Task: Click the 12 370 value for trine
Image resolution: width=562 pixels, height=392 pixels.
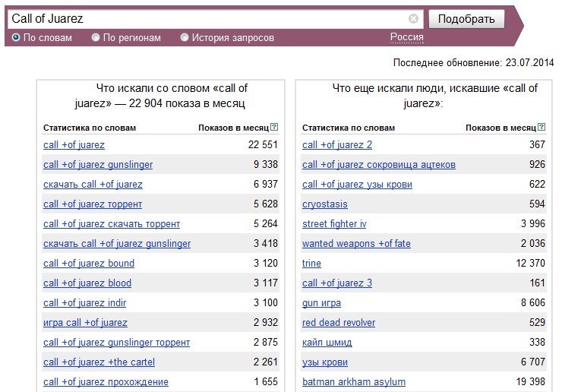Action: click(530, 263)
